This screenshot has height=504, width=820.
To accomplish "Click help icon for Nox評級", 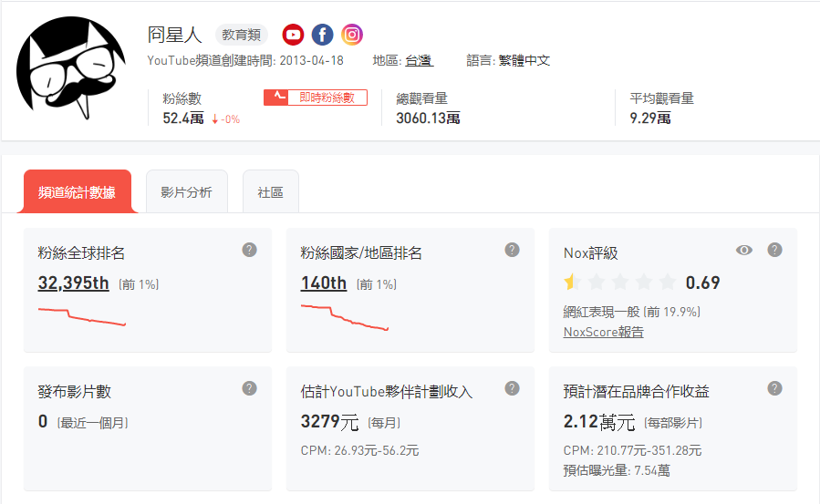I will coord(774,250).
